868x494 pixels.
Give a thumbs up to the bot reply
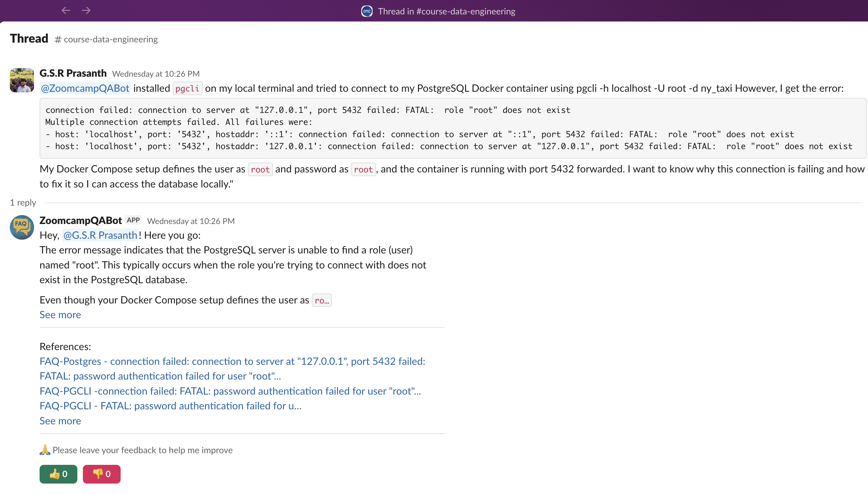click(58, 474)
